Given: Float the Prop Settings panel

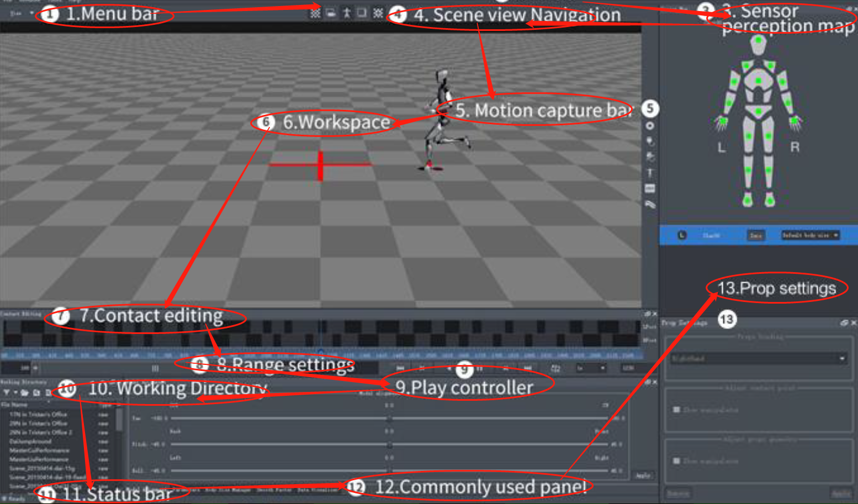Looking at the screenshot, I should coord(844,322).
